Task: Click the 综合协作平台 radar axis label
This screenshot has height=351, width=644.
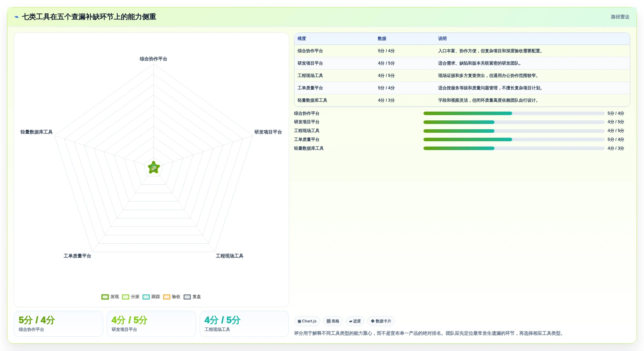Action: click(x=153, y=59)
